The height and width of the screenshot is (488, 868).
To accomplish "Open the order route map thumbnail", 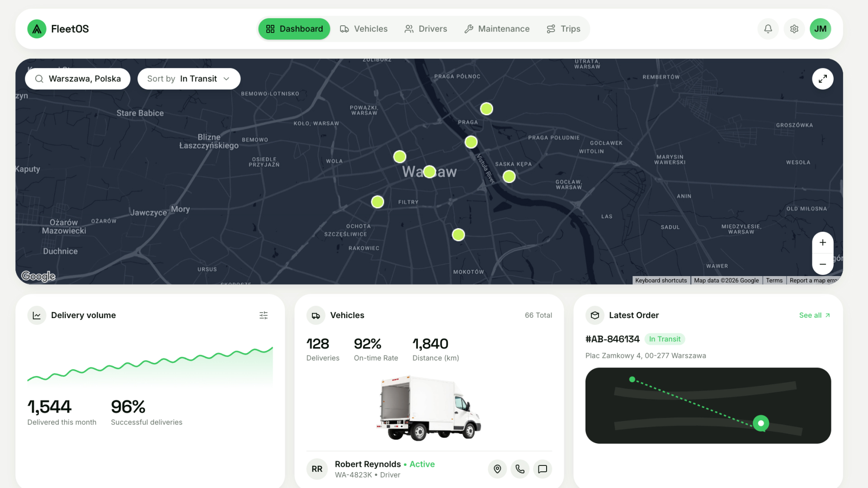I will 708,405.
